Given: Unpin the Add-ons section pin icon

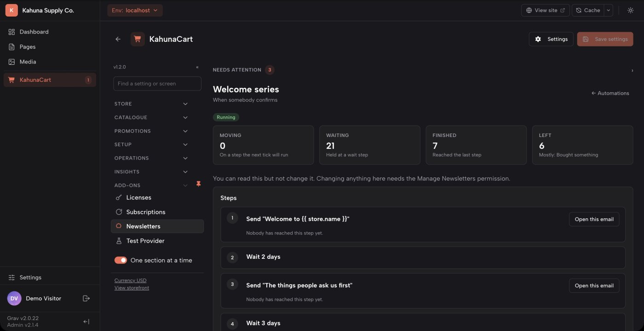Looking at the screenshot, I should pyautogui.click(x=199, y=184).
